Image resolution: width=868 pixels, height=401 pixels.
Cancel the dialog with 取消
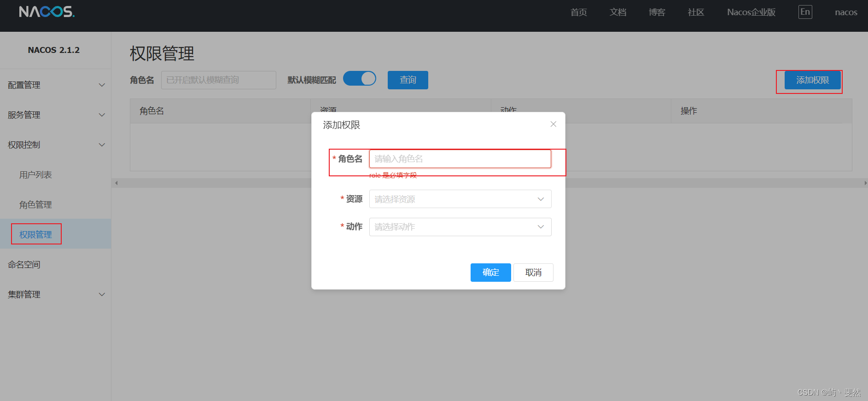pos(533,272)
